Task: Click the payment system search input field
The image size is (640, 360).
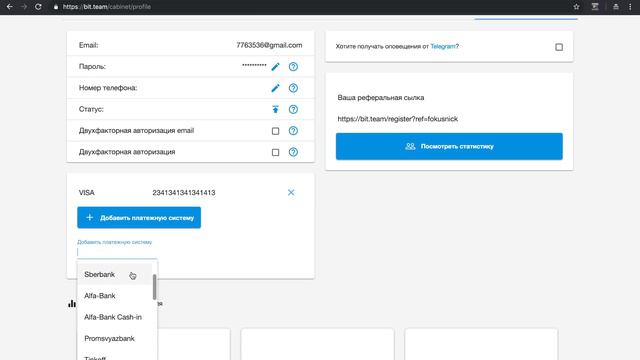Action: 117,252
